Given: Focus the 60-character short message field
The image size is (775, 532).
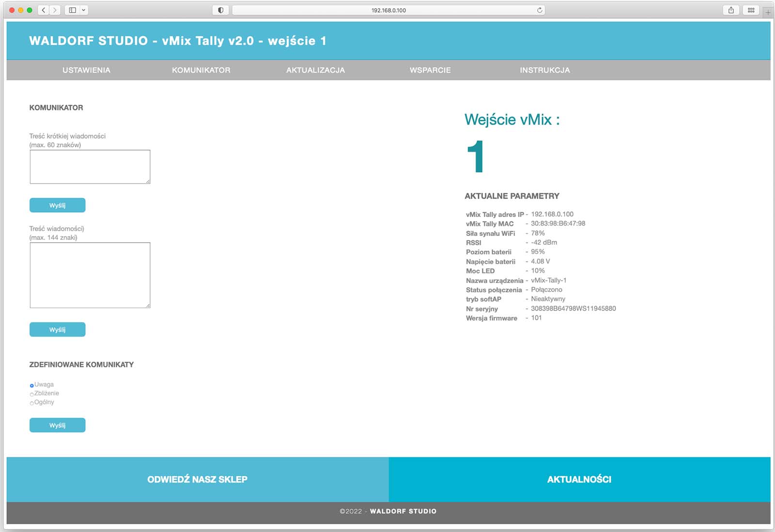Looking at the screenshot, I should tap(90, 167).
